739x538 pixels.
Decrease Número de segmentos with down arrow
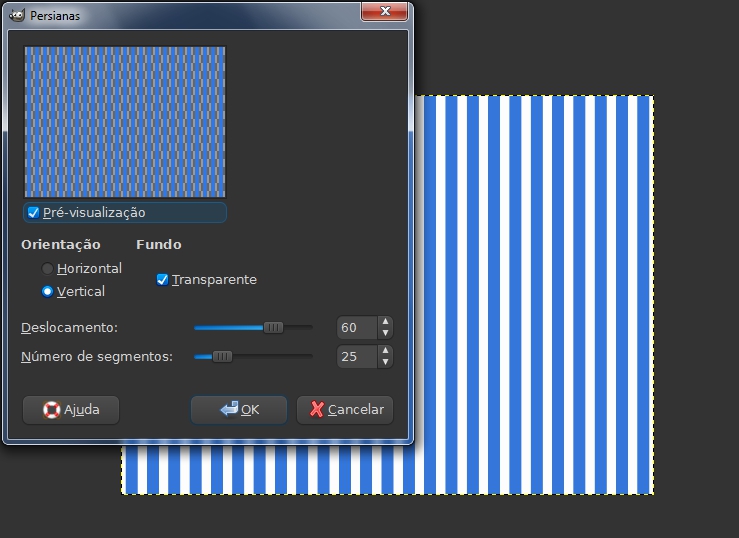pos(385,362)
